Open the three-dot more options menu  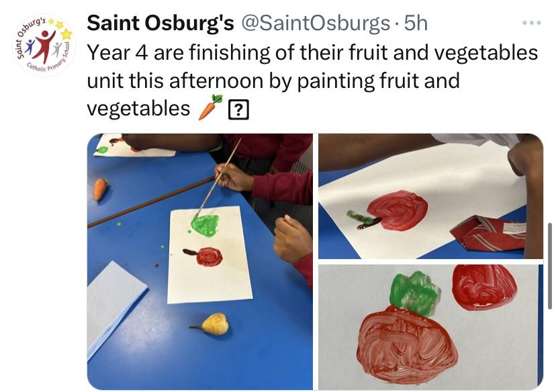[x=532, y=23]
